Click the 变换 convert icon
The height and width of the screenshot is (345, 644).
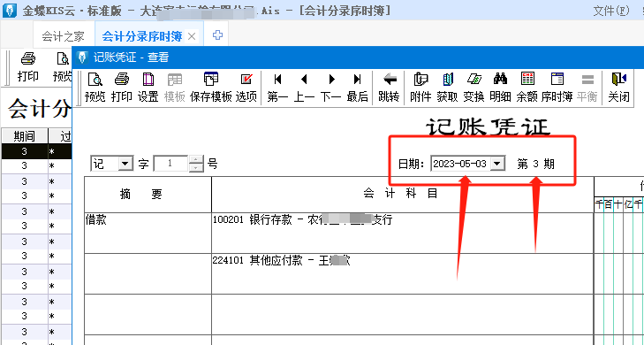pos(474,88)
